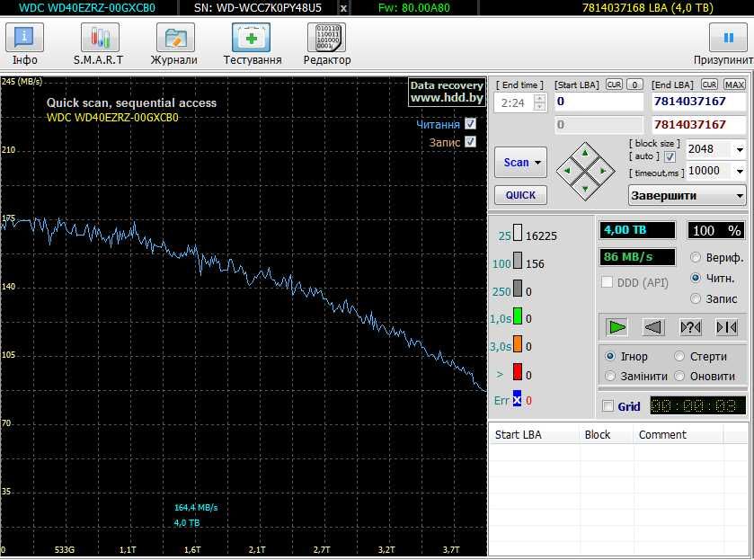Viewport: 754px width, 560px height.
Task: Click the MAX button for End LBA
Action: (x=734, y=84)
